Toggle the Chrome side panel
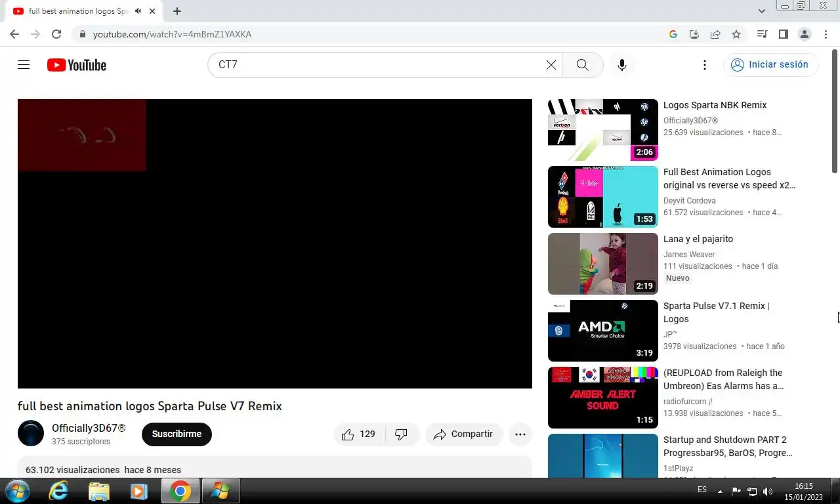The height and width of the screenshot is (504, 840). tap(783, 34)
